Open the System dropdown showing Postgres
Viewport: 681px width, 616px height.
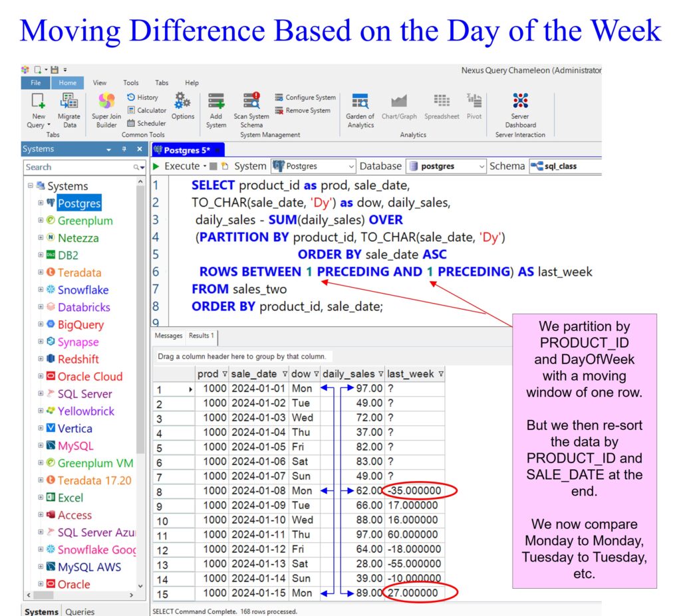click(x=313, y=166)
